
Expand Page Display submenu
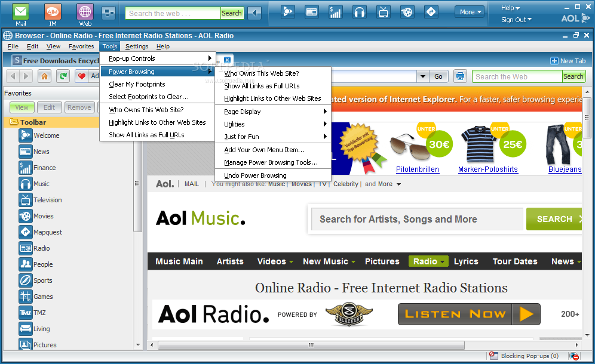tap(273, 112)
